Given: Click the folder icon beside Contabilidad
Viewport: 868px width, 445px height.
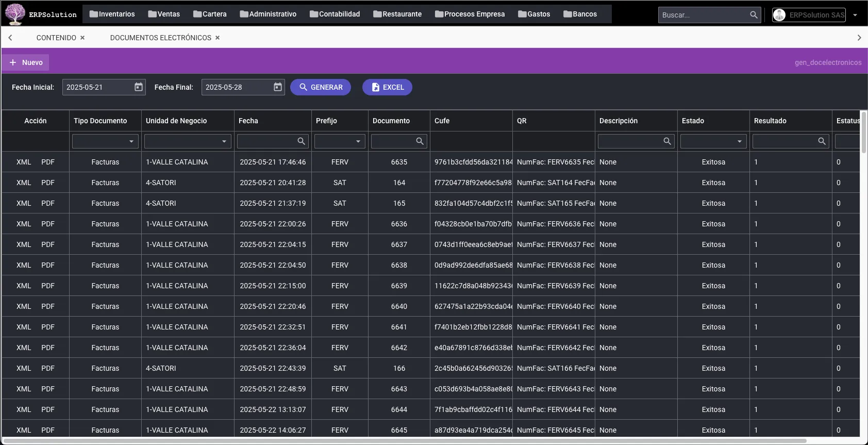Looking at the screenshot, I should click(314, 14).
